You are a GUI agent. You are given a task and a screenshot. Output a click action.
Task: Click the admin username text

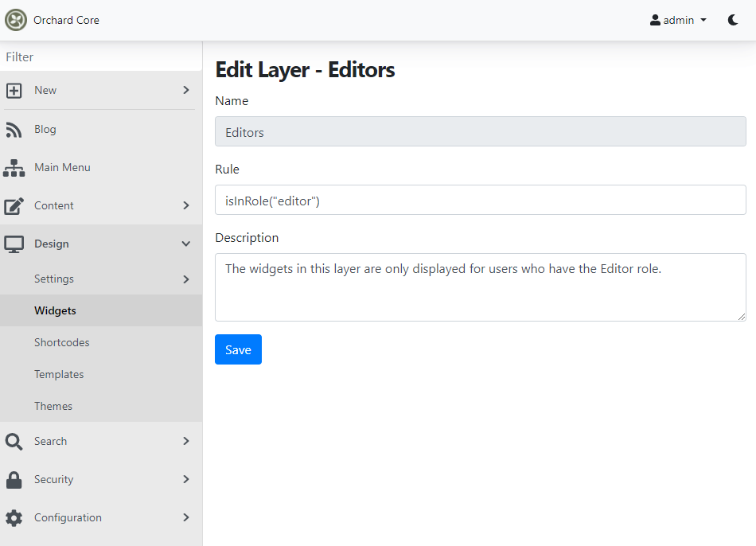click(678, 20)
